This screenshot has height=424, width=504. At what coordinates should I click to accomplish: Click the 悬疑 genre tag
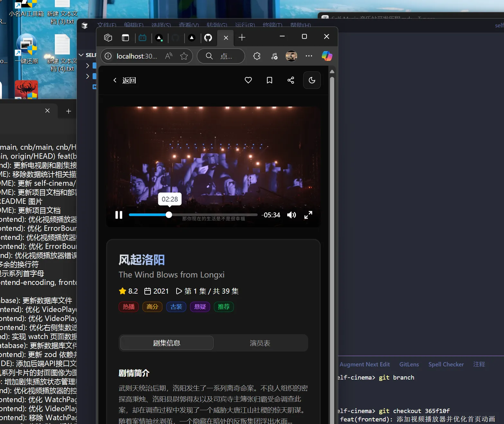point(200,307)
